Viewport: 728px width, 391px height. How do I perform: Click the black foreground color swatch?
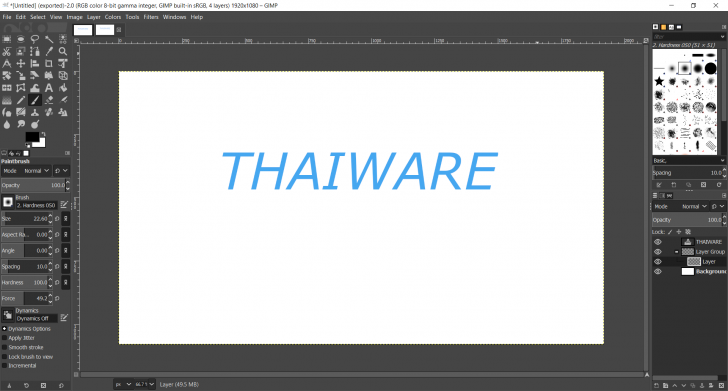[32, 137]
